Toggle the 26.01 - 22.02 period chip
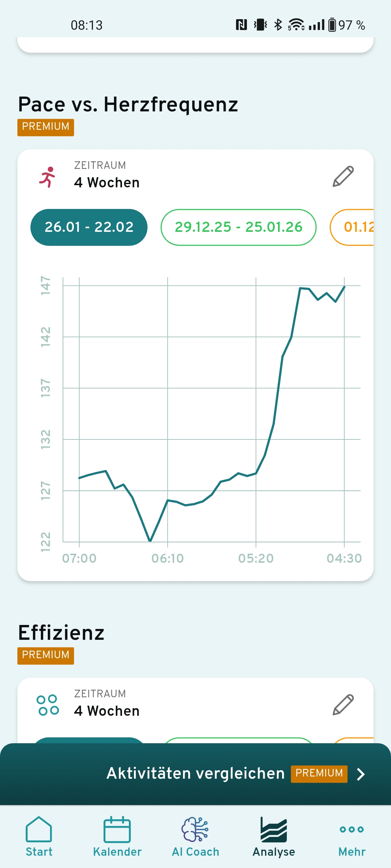 coord(89,227)
